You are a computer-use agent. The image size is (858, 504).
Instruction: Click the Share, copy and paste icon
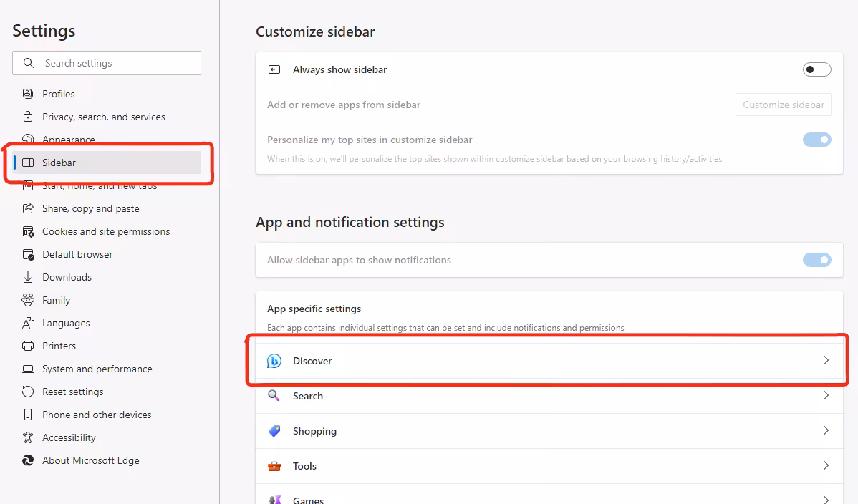click(x=28, y=208)
